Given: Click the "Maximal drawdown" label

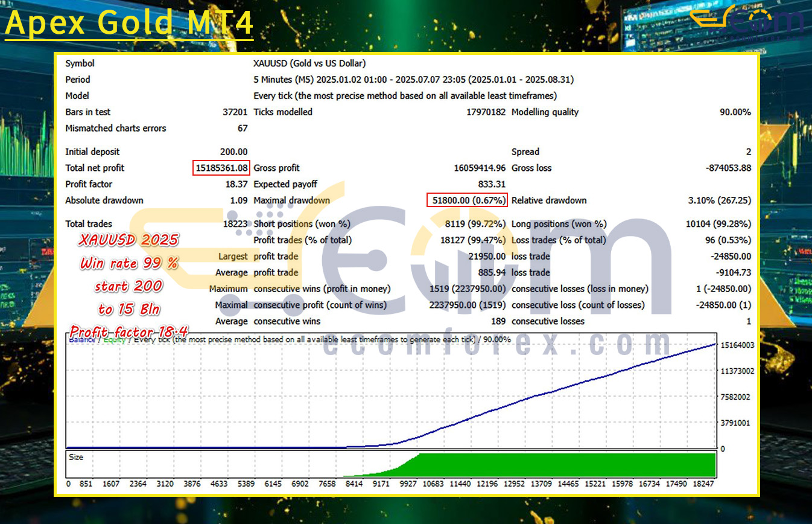Looking at the screenshot, I should click(x=292, y=201).
